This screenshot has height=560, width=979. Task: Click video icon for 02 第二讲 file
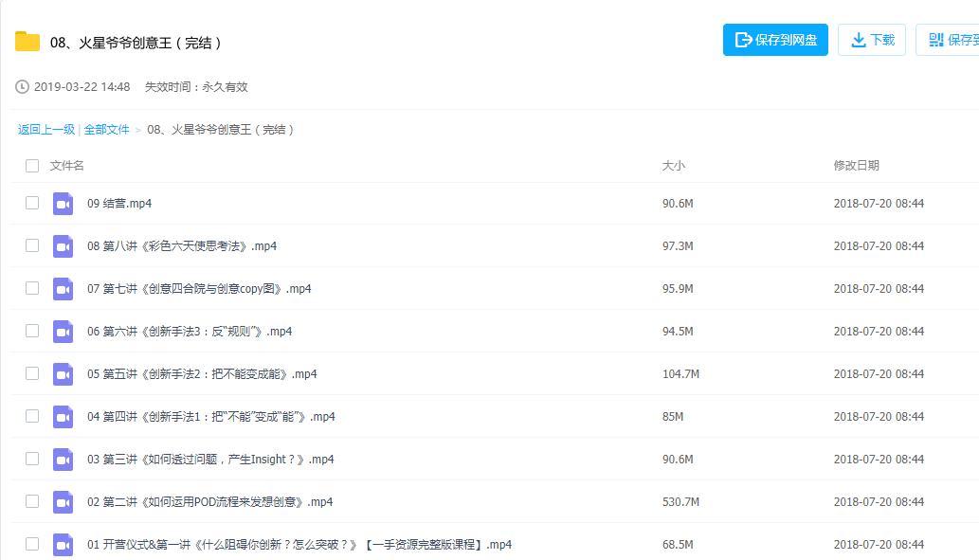pos(63,502)
